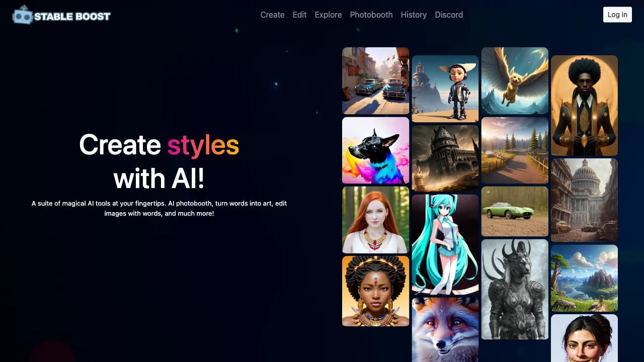644x362 pixels.
Task: Open the dark gothic castle image
Action: pyautogui.click(x=445, y=158)
